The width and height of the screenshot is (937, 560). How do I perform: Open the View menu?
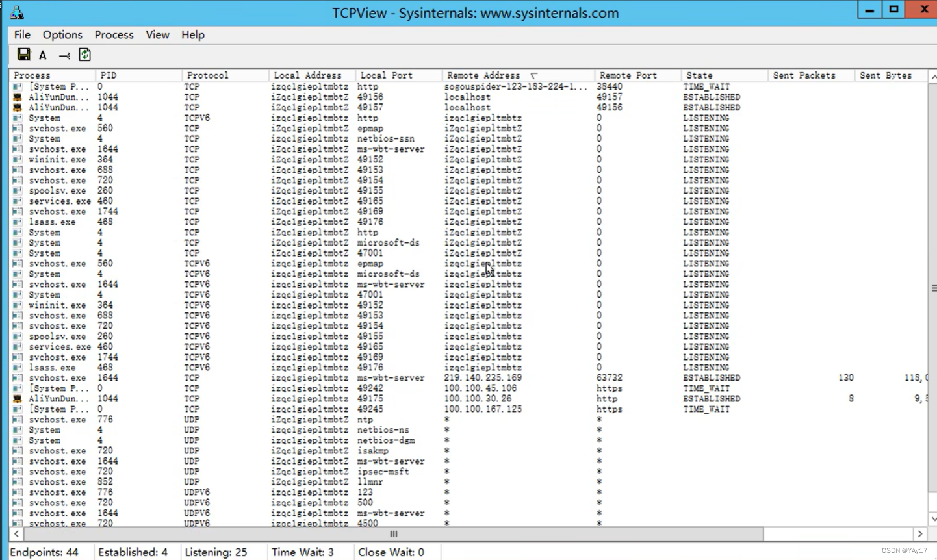pos(157,34)
